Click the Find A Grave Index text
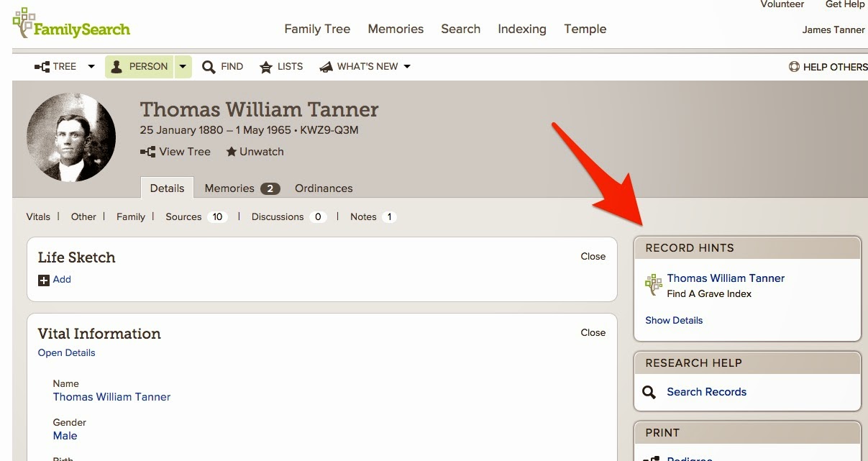Screen dimensions: 868x461 pyautogui.click(x=709, y=293)
